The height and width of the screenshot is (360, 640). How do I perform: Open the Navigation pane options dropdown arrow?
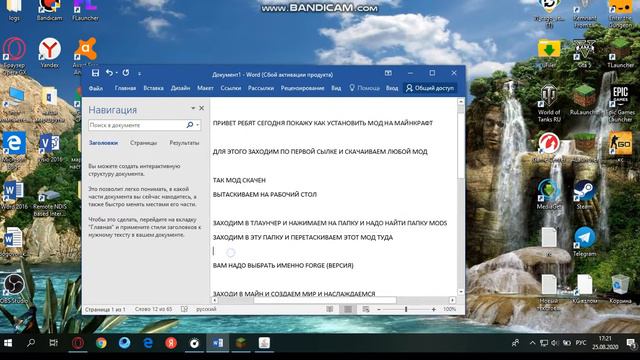point(193,108)
